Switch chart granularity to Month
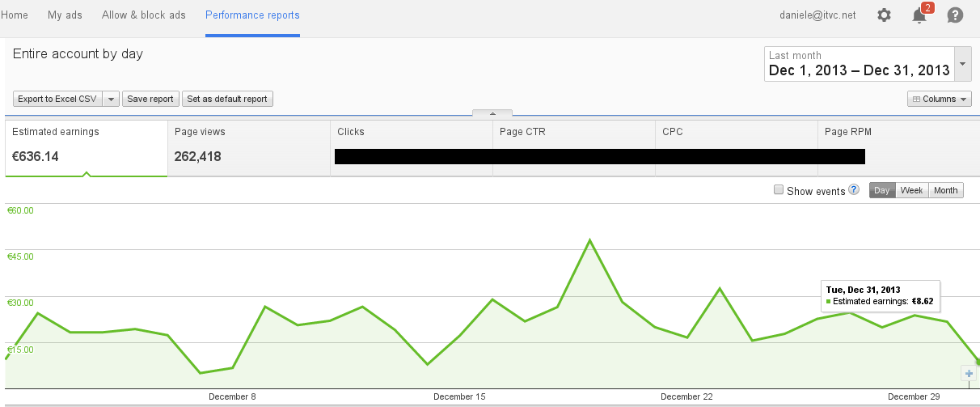The image size is (980, 407). pyautogui.click(x=945, y=190)
